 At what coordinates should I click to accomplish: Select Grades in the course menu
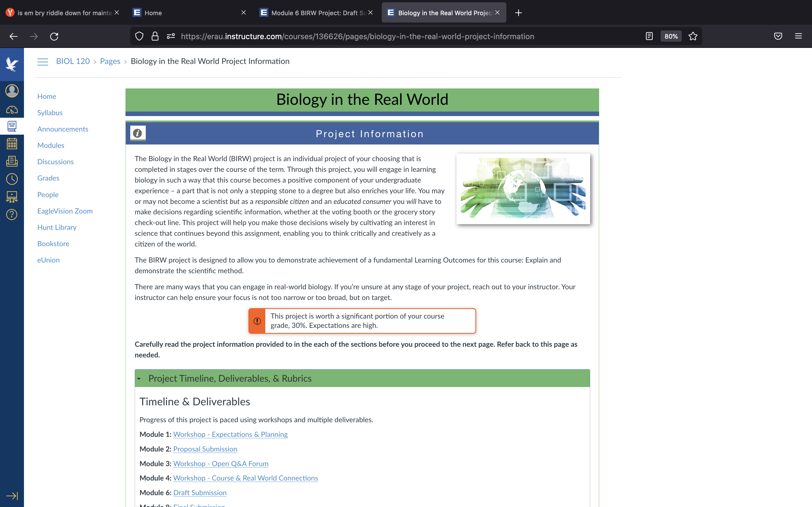tap(48, 178)
